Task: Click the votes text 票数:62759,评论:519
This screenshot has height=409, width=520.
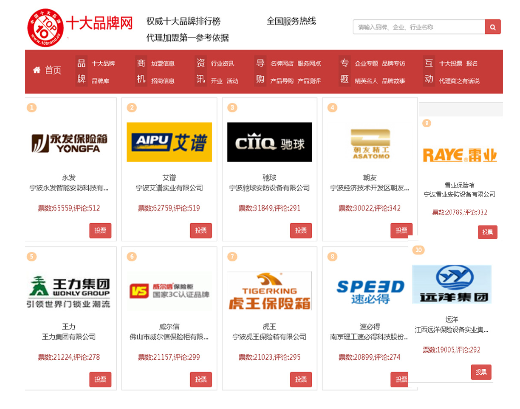Action: point(169,208)
